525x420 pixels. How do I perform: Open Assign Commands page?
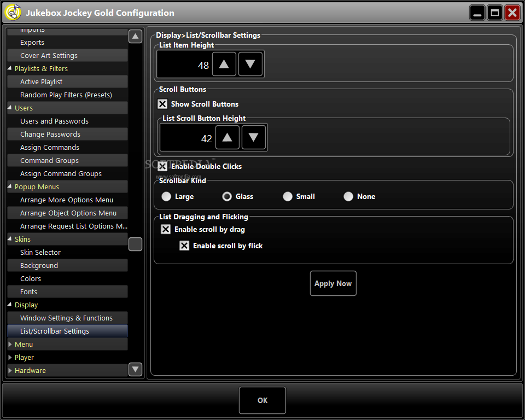point(67,147)
